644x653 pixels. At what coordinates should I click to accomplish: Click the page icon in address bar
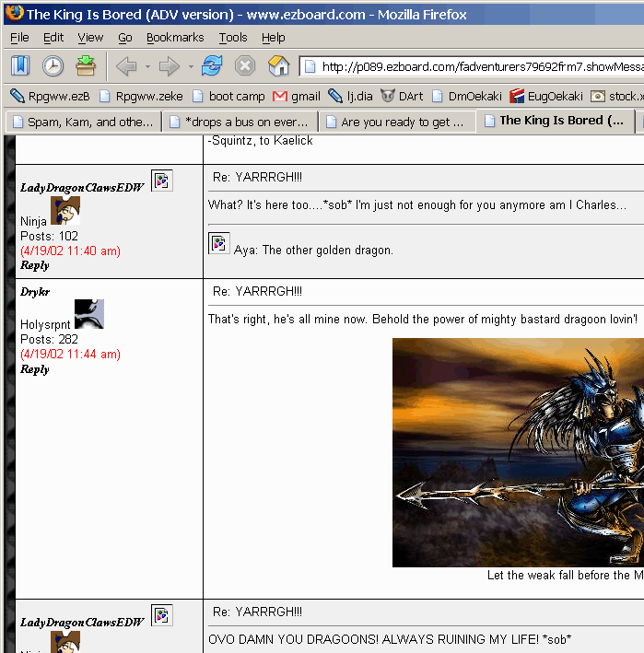310,66
